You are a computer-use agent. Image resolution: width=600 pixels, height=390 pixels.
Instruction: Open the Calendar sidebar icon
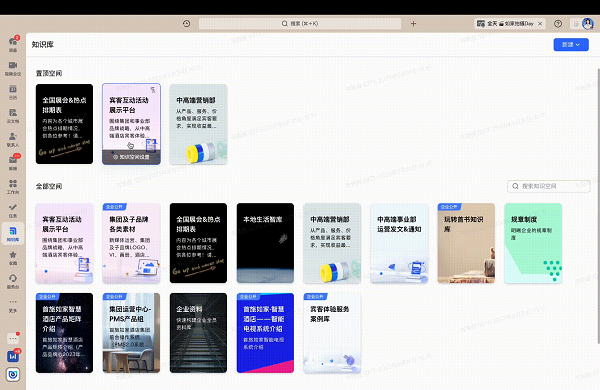[x=13, y=91]
